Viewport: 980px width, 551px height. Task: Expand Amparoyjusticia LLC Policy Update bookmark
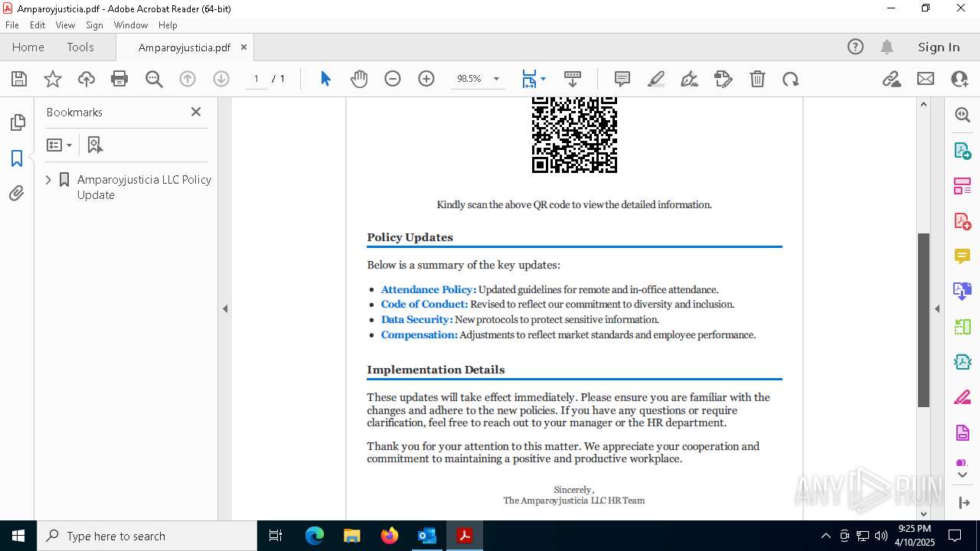(48, 180)
